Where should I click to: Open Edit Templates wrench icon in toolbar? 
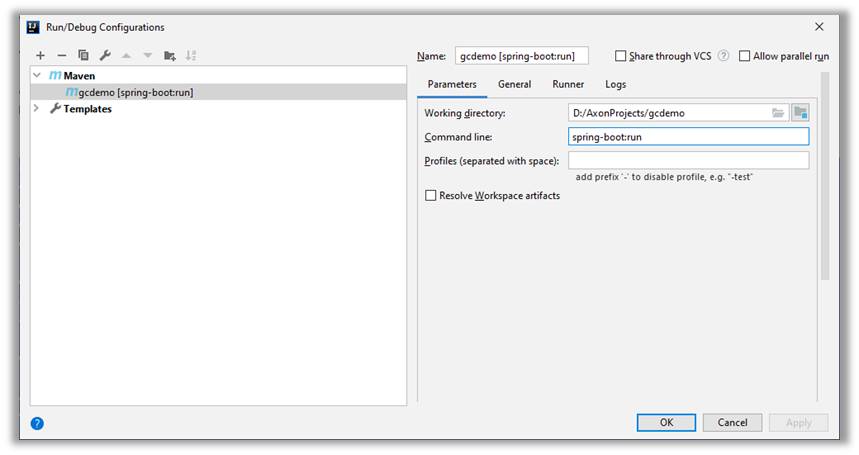point(105,56)
